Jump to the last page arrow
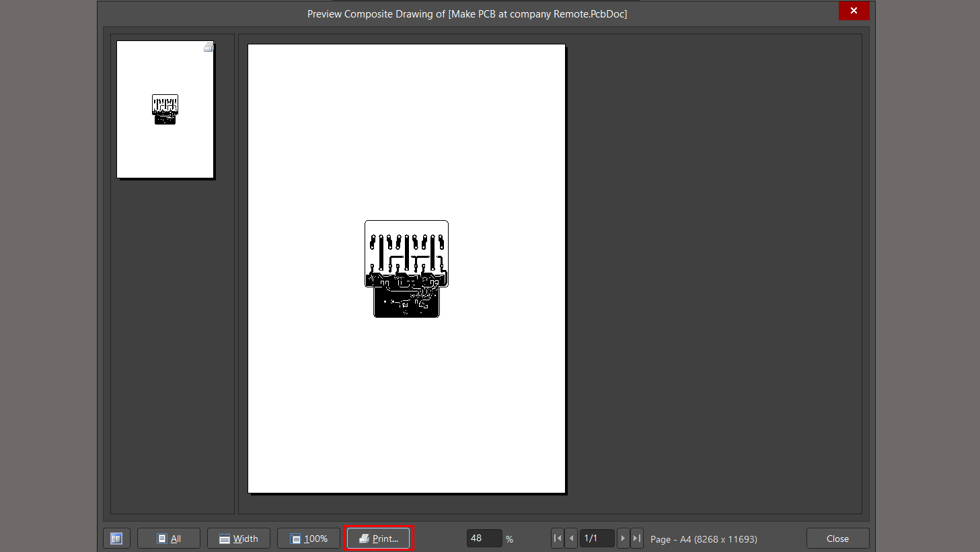Image resolution: width=980 pixels, height=552 pixels. [x=636, y=539]
